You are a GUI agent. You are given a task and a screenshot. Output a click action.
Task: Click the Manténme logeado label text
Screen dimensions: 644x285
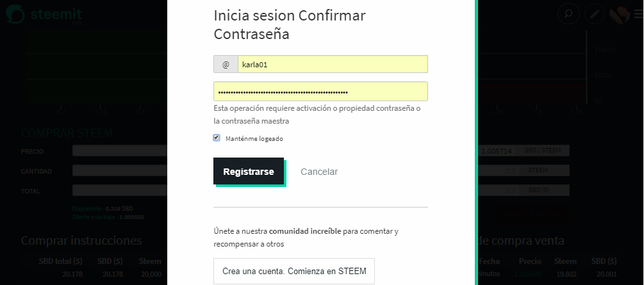pos(254,139)
